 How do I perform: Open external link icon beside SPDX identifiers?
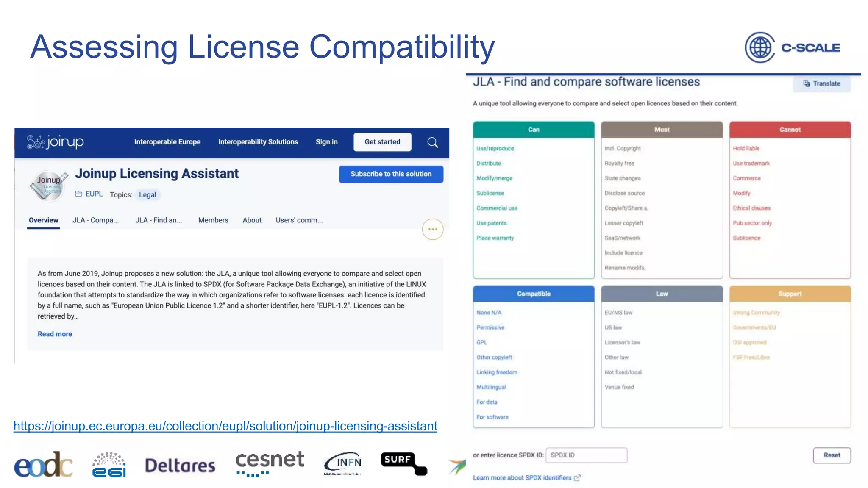577,478
